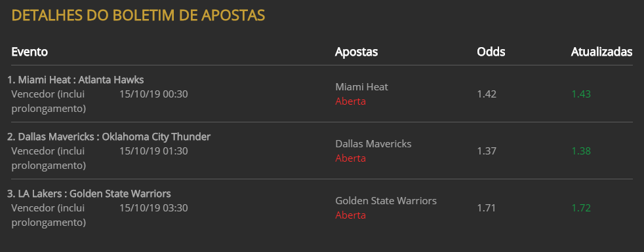Click the updated odds value 1.72
The width and height of the screenshot is (644, 252).
(x=581, y=208)
